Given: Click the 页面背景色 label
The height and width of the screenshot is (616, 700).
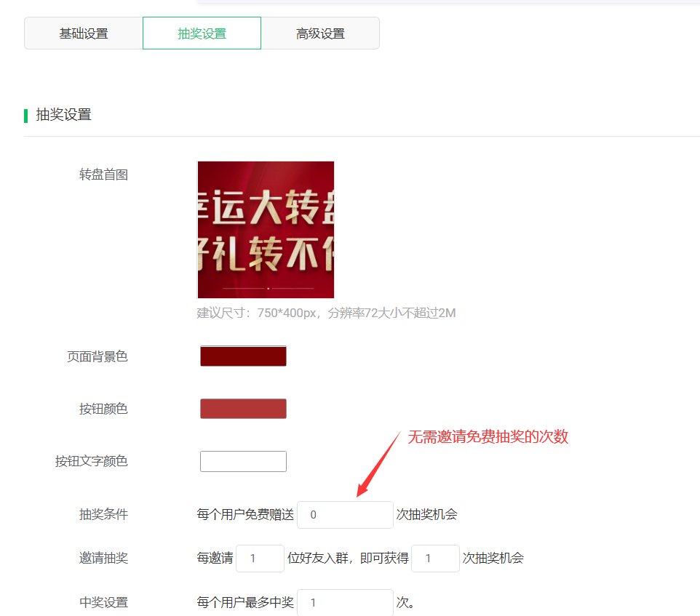Looking at the screenshot, I should coord(98,356).
